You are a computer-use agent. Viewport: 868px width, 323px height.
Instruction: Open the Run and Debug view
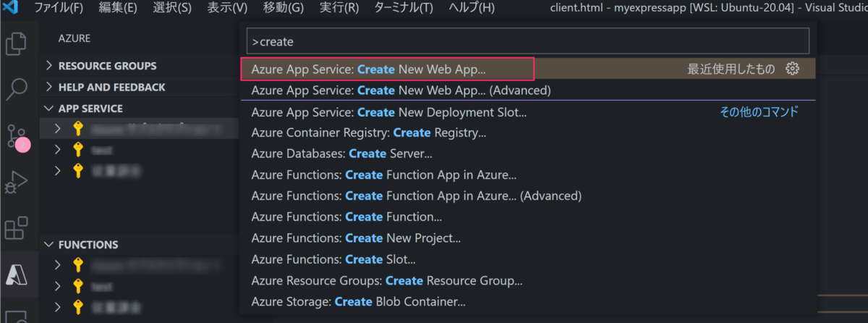pyautogui.click(x=16, y=183)
